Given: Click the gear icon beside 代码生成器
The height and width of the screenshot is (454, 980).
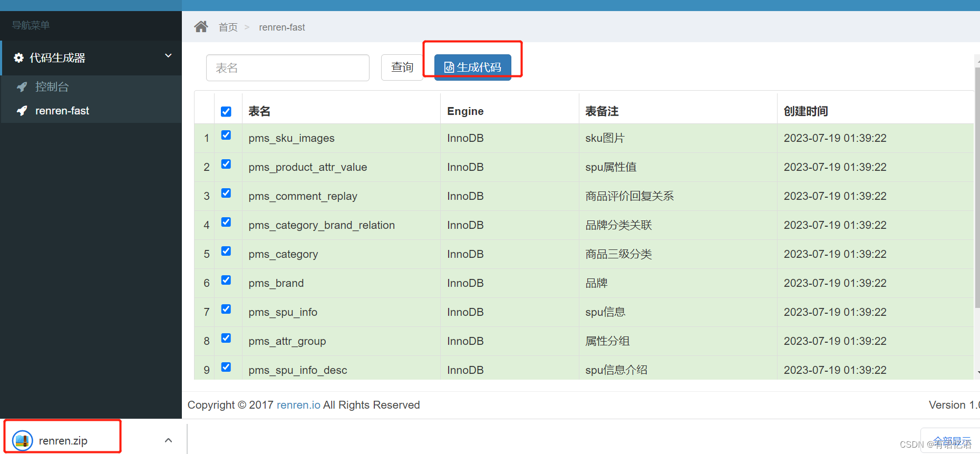Looking at the screenshot, I should pyautogui.click(x=19, y=58).
